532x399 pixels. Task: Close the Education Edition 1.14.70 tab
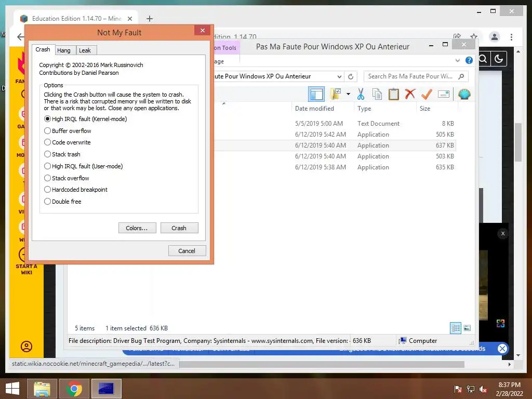pyautogui.click(x=129, y=19)
